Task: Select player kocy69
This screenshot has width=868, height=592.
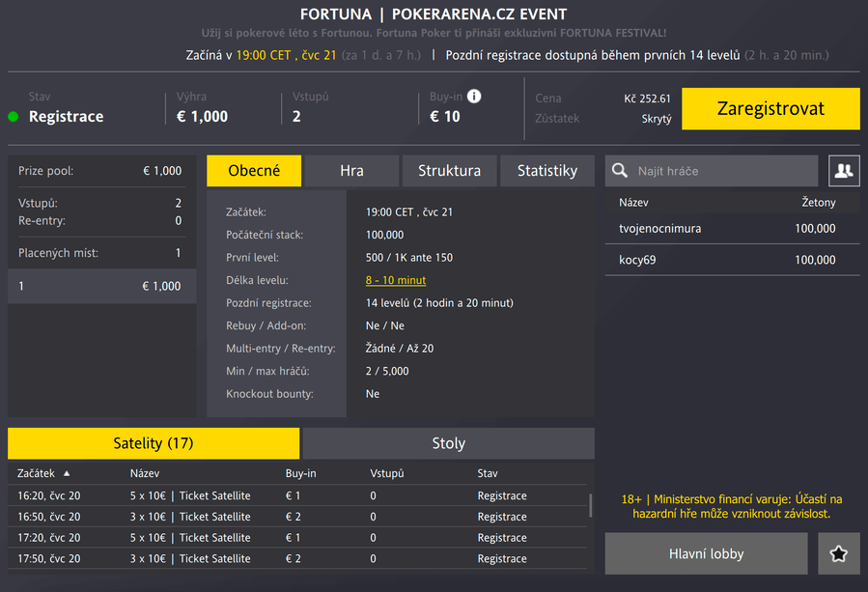Action: (x=733, y=260)
